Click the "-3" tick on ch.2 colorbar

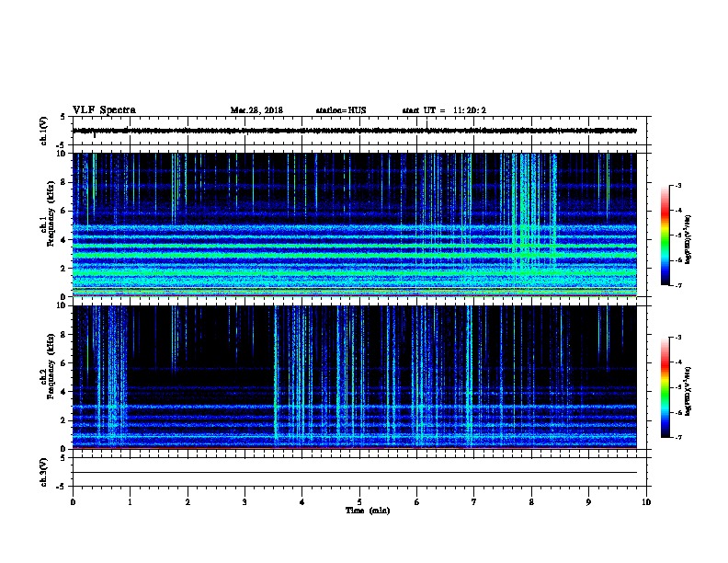[677, 338]
